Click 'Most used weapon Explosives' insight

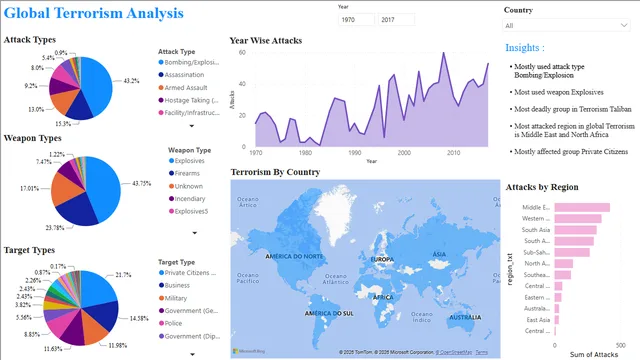point(559,92)
